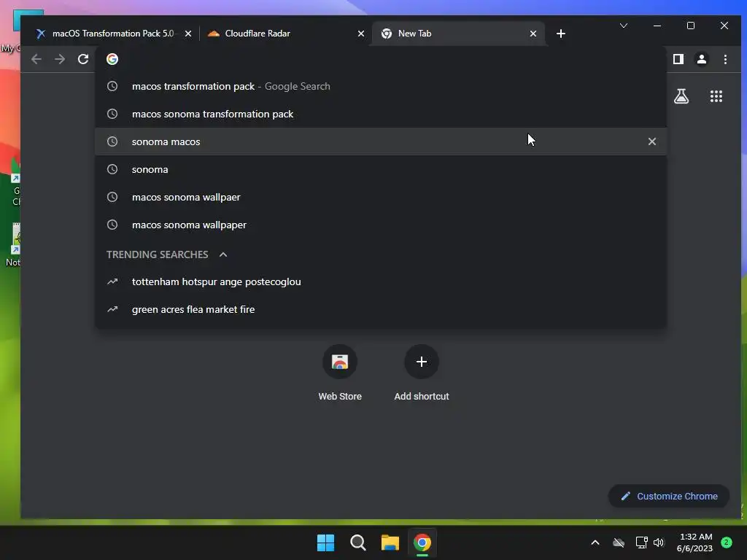The image size is (747, 560).
Task: Open the Windows Start menu
Action: point(326,542)
